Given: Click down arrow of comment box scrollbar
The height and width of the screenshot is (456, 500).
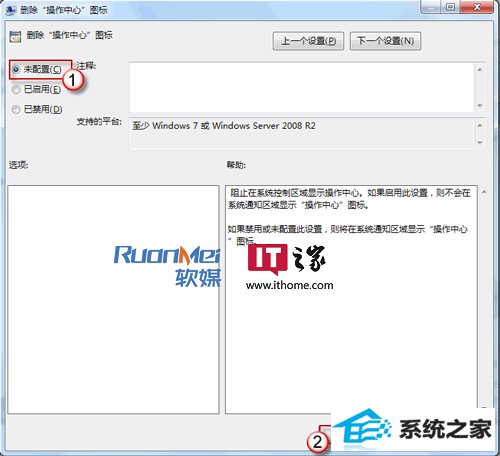Looking at the screenshot, I should [x=480, y=105].
